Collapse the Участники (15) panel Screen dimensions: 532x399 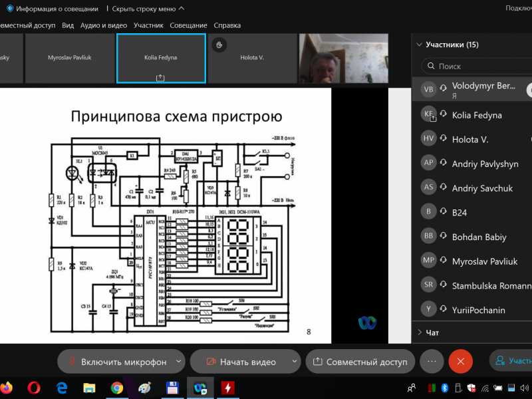pyautogui.click(x=419, y=45)
